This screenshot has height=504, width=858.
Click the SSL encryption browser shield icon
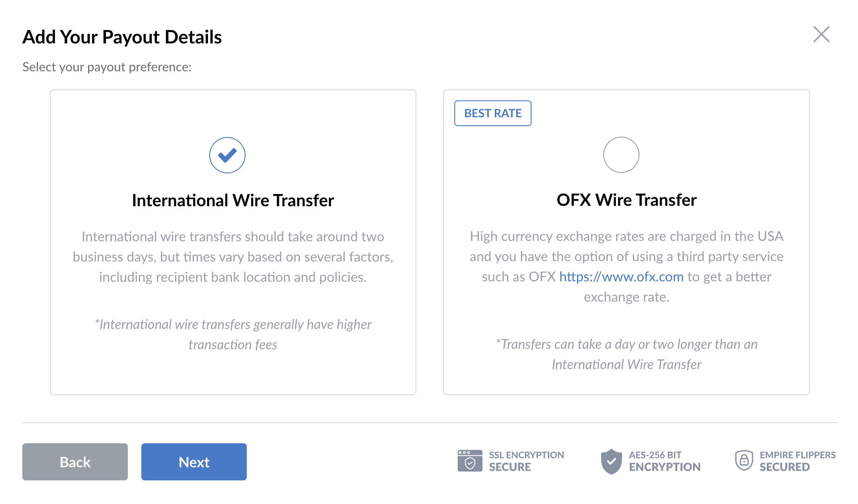click(470, 461)
